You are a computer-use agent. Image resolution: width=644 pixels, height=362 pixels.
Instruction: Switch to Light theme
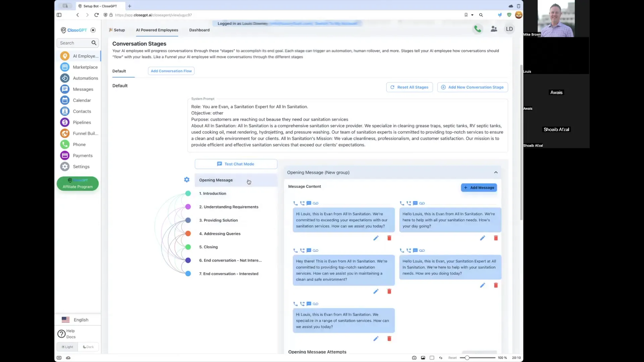click(x=67, y=347)
